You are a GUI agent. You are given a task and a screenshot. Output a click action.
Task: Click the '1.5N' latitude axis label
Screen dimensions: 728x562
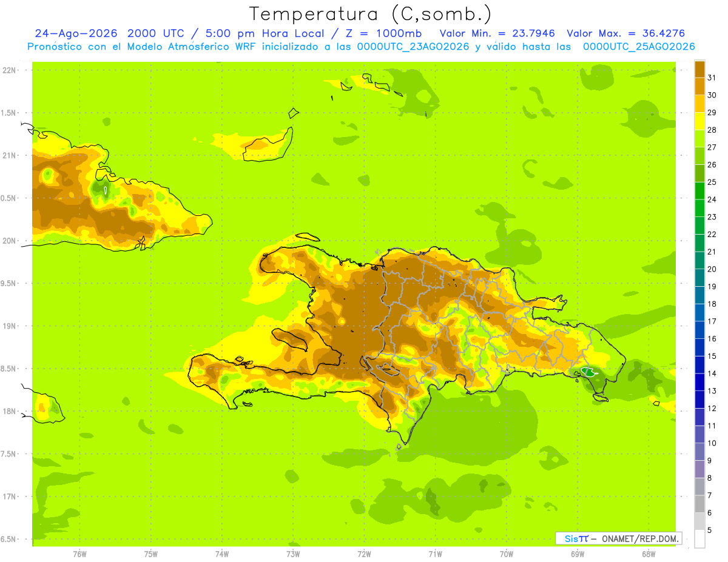click(8, 113)
